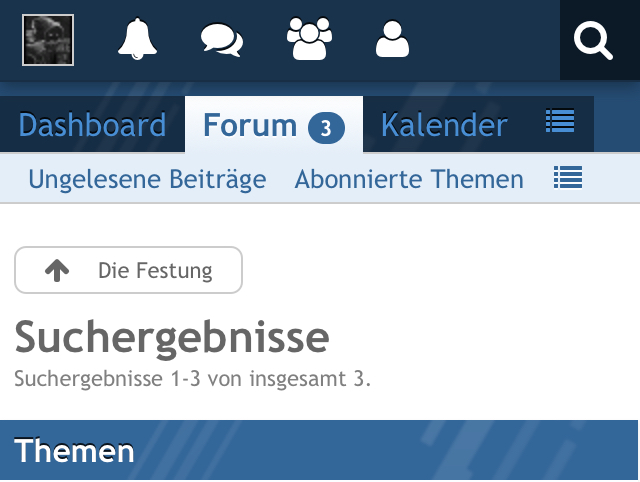Click the up arrow beside Die Festung
This screenshot has width=640, height=482.
tap(57, 270)
